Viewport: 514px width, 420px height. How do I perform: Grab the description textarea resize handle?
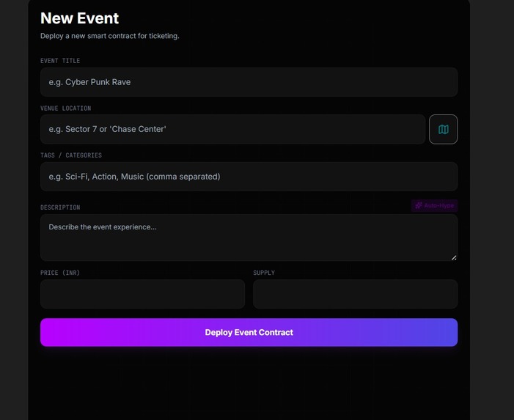click(454, 258)
